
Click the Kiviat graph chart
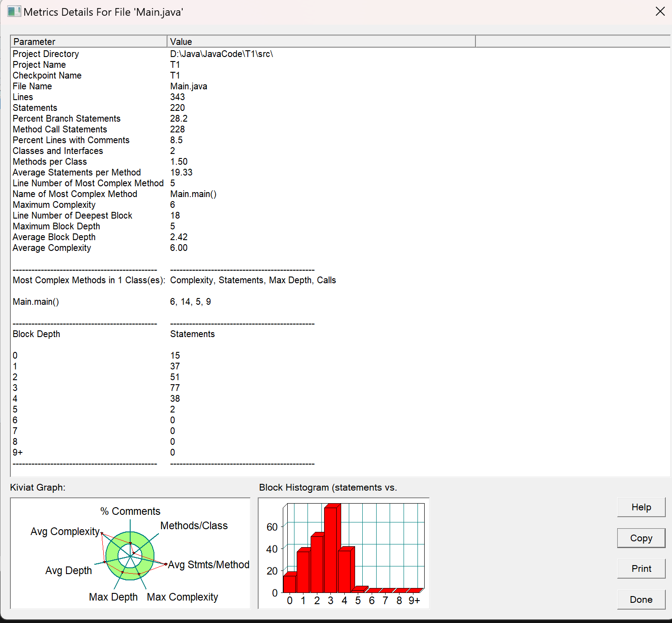[130, 553]
